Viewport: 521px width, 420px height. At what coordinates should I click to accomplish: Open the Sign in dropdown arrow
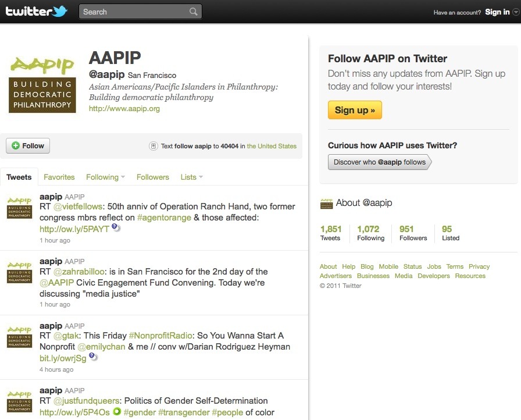click(x=516, y=12)
